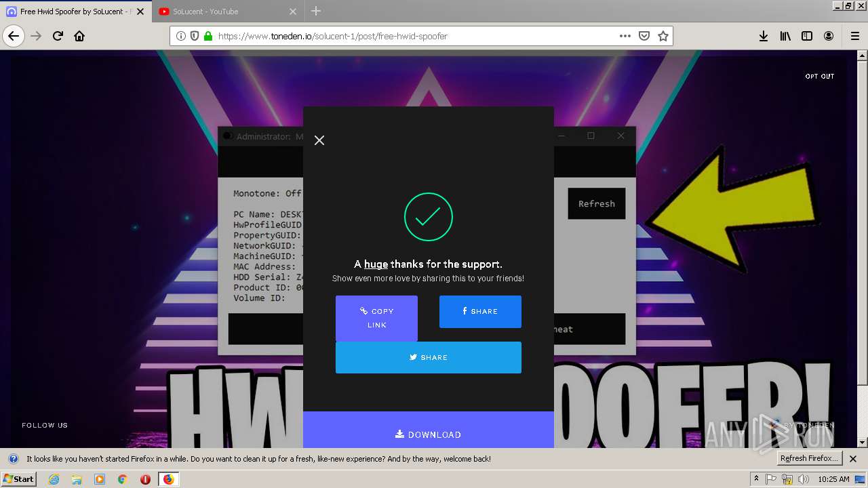Close the Free Hwid Spoofer tab

[x=140, y=12]
